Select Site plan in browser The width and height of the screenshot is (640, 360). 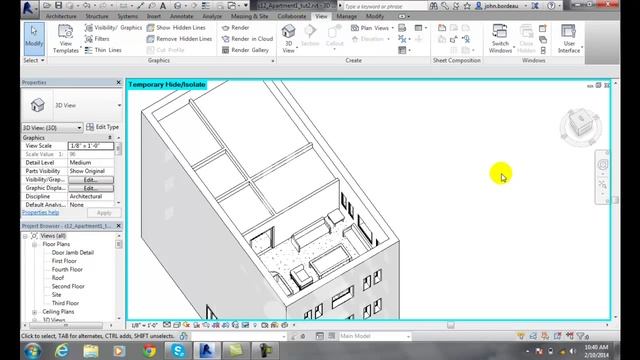56,295
